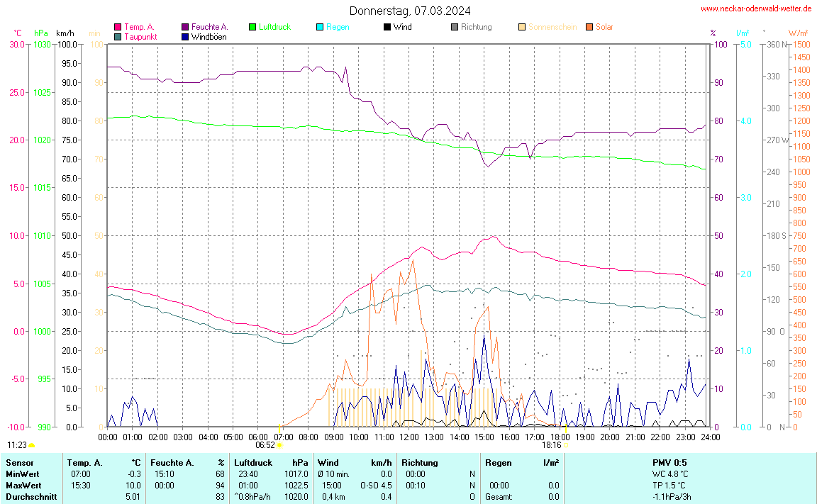Viewport: 817px width, 504px height.
Task: Click the black Wind legend square
Action: click(x=387, y=27)
